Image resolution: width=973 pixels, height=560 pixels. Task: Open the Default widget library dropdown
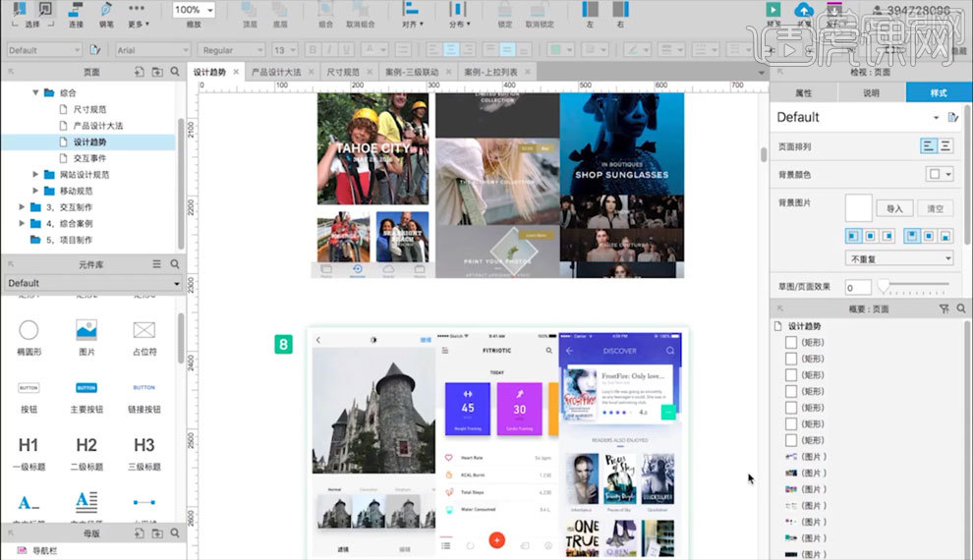coord(92,283)
